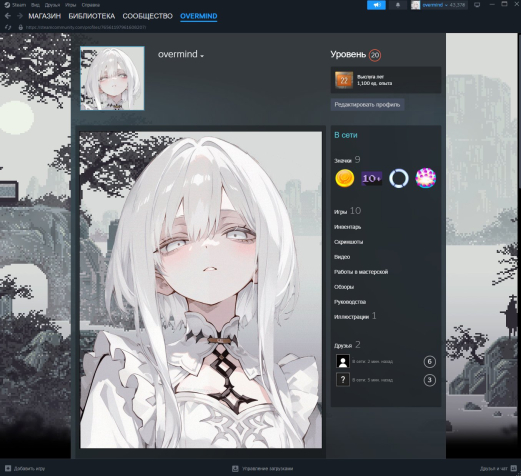This screenshot has height=476, width=521.
Task: Go back with the left arrow
Action: [x=8, y=16]
